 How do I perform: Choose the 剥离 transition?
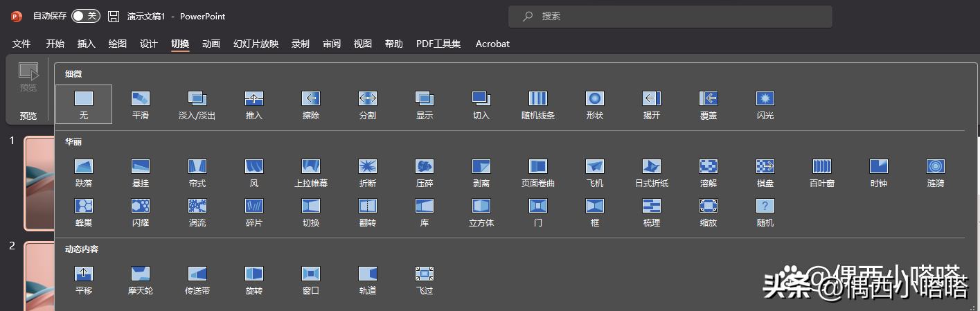point(481,173)
